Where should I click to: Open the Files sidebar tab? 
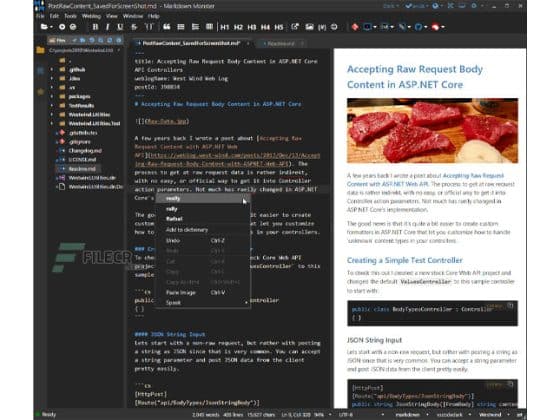pos(59,40)
